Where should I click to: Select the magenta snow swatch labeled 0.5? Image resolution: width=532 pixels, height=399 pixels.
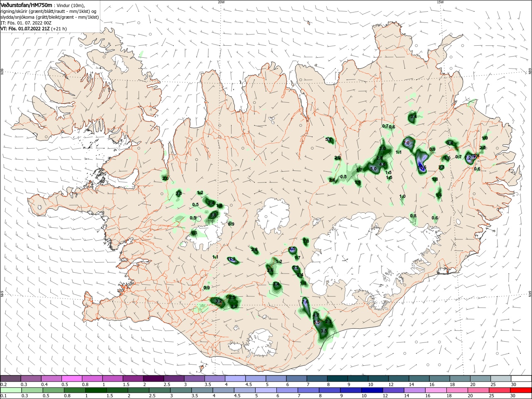coord(71,378)
